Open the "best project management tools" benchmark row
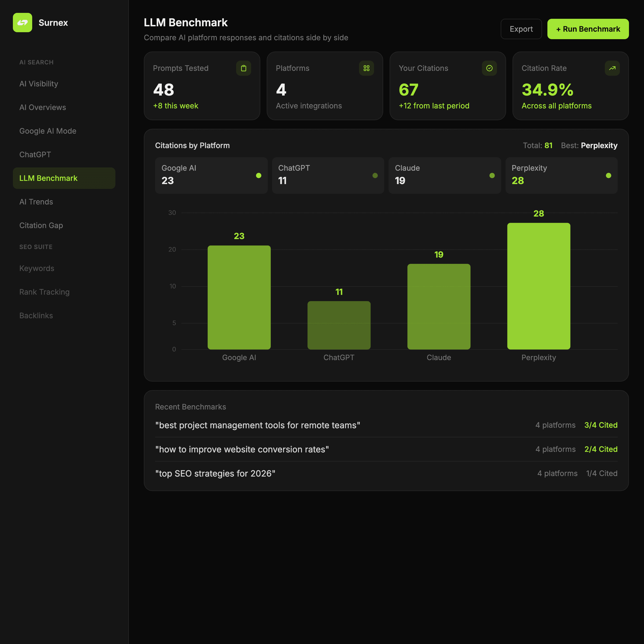The width and height of the screenshot is (644, 644). click(257, 425)
